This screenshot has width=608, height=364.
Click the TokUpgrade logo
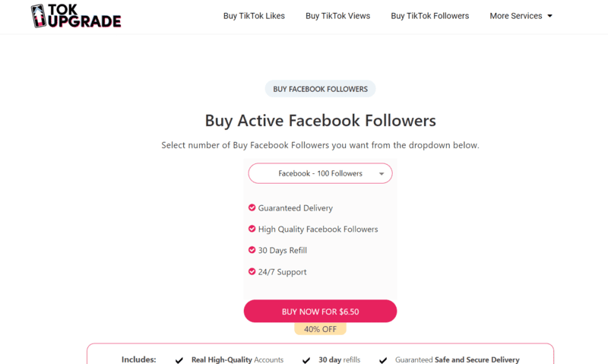tap(75, 16)
